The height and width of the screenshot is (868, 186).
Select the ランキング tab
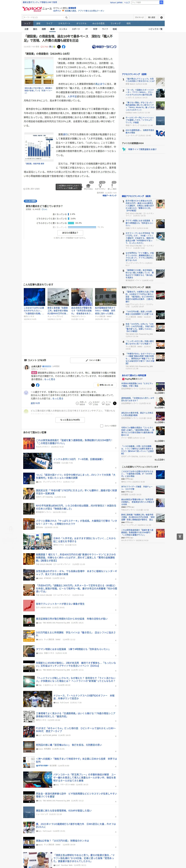115,24
